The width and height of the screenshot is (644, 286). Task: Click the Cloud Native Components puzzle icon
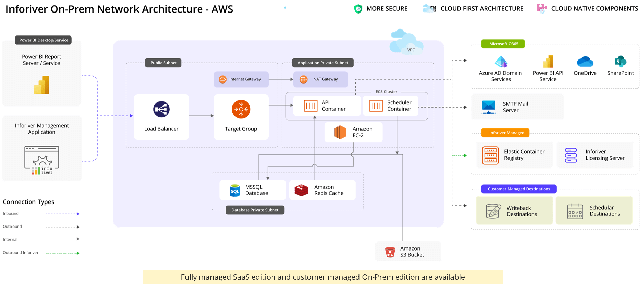542,8
